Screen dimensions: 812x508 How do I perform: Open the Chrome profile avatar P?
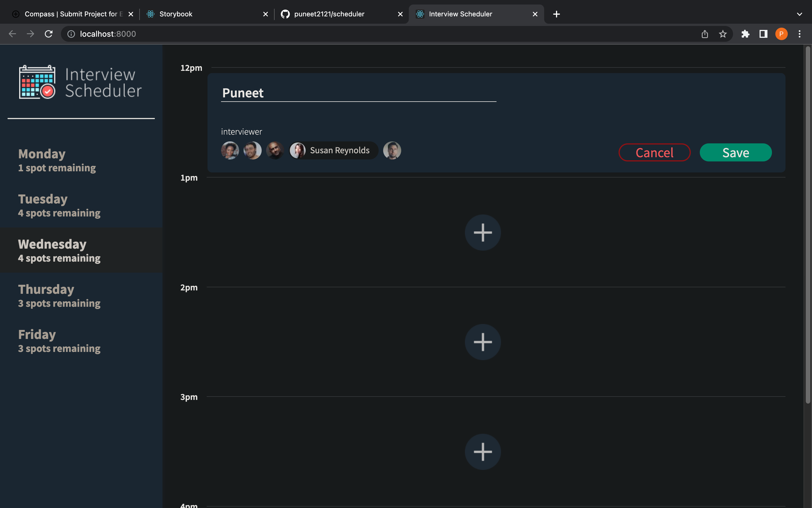click(x=782, y=34)
